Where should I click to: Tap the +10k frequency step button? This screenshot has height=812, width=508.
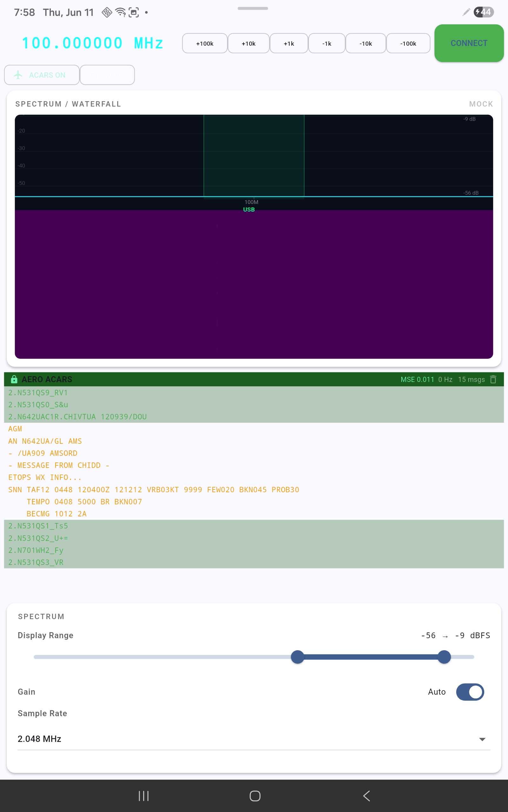(x=249, y=43)
